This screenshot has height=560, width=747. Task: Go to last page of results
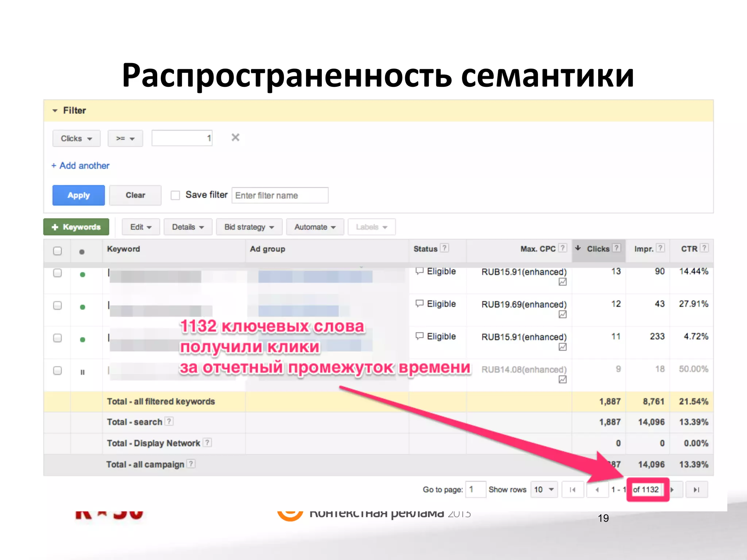696,490
